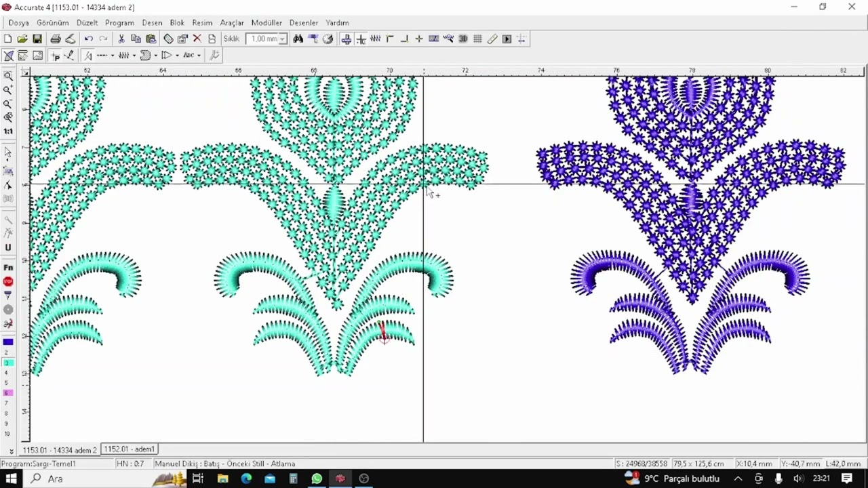Open the Yardım menu
Image resolution: width=868 pixels, height=488 pixels.
point(337,22)
